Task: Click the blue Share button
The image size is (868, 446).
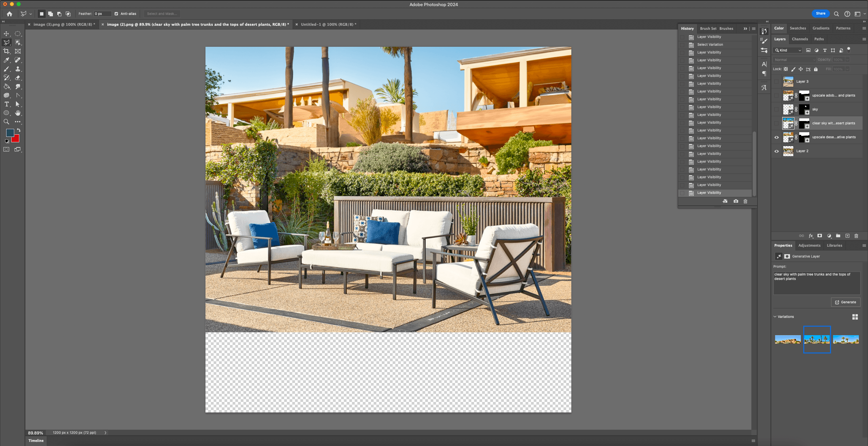Action: point(821,14)
